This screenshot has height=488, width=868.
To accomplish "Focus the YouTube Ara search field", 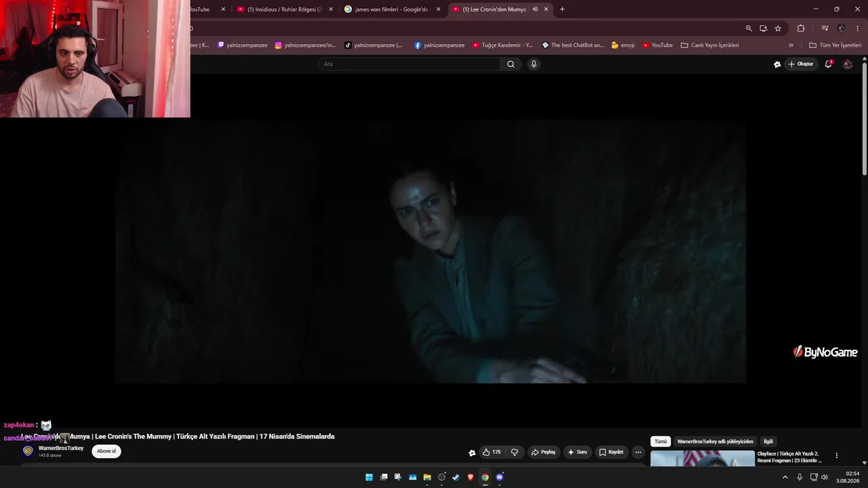I will (x=410, y=64).
